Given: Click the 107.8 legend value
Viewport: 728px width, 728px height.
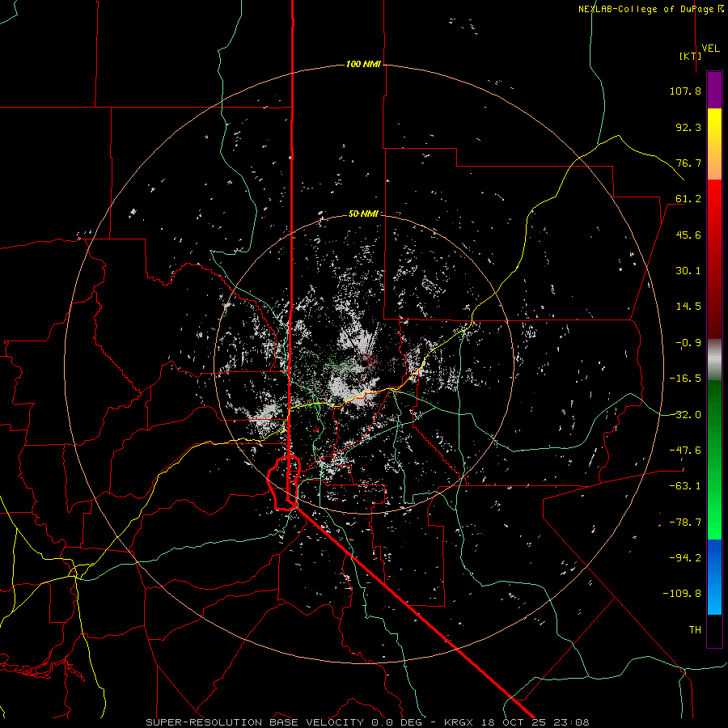Looking at the screenshot, I should click(x=685, y=91).
